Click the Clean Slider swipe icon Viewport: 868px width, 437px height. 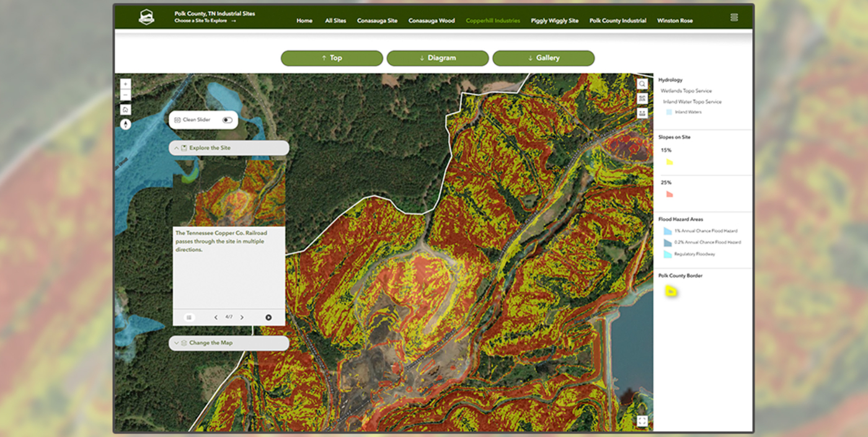pyautogui.click(x=179, y=120)
